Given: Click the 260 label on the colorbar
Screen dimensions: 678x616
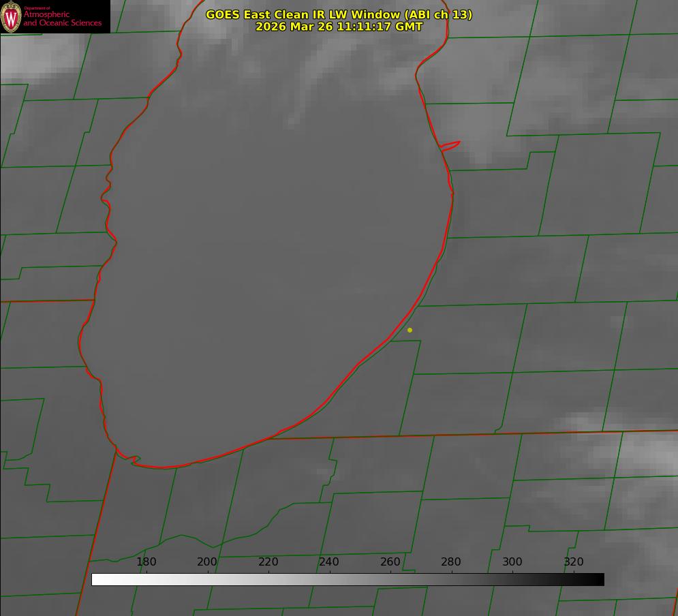Looking at the screenshot, I should [390, 562].
